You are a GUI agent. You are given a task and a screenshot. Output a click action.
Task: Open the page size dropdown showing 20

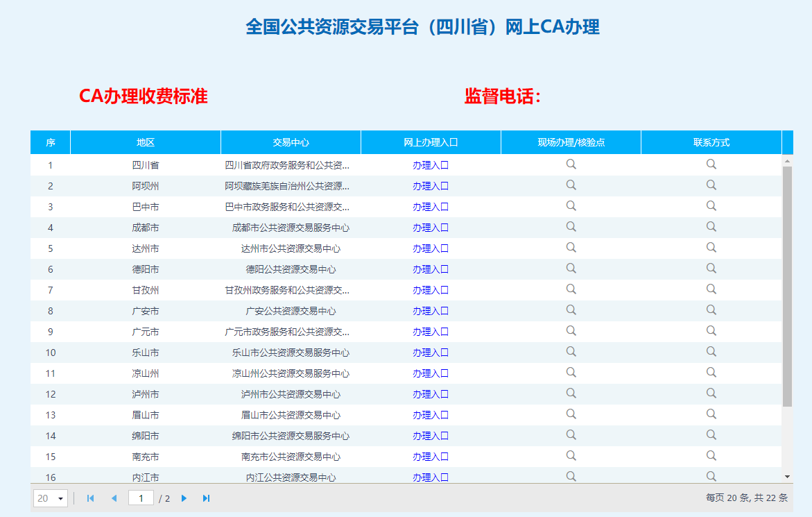pos(51,498)
